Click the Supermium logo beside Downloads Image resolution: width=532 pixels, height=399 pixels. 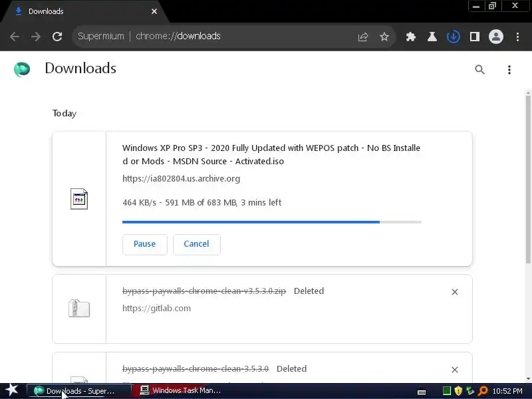click(x=22, y=69)
